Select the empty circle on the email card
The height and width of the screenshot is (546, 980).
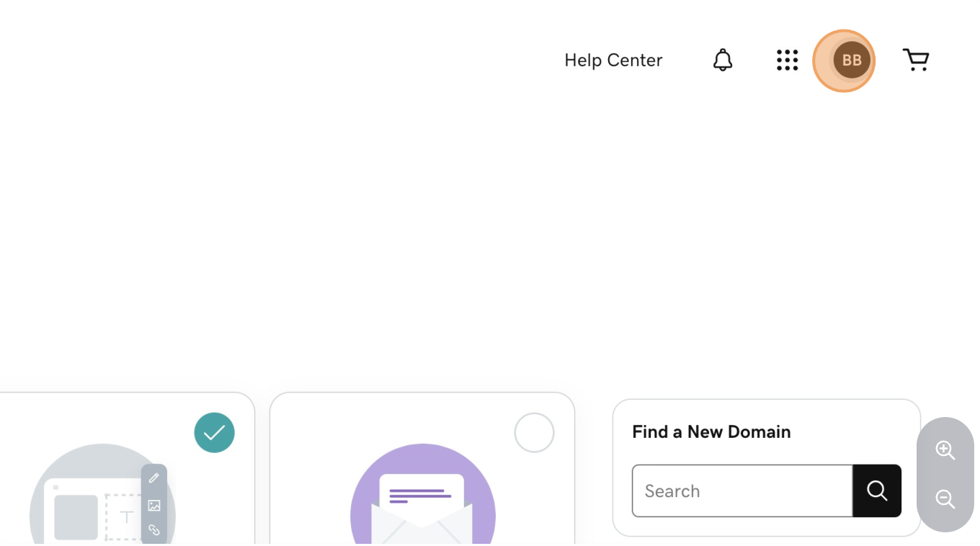[x=534, y=432]
